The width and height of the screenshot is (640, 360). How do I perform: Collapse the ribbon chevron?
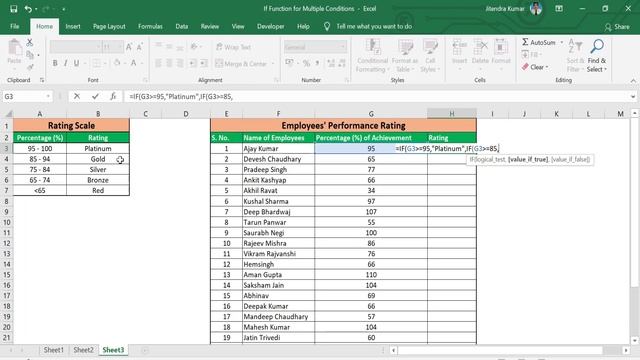coord(633,81)
